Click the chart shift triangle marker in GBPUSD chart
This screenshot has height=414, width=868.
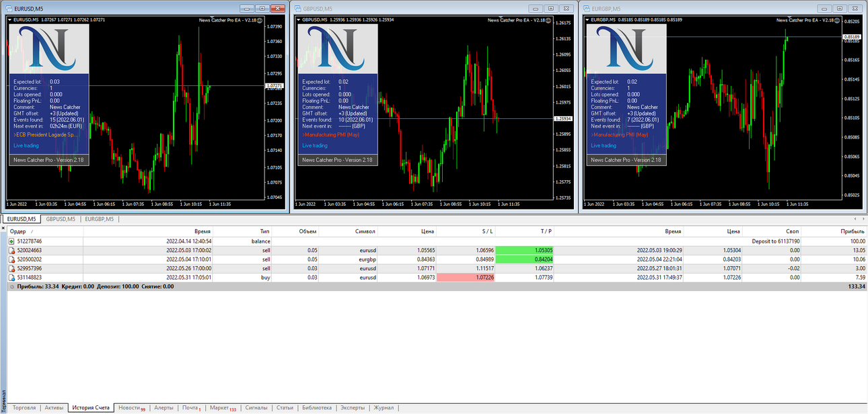pos(501,18)
